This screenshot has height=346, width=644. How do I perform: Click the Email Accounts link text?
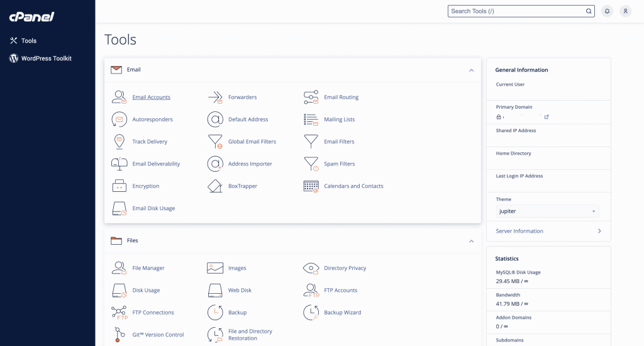pyautogui.click(x=151, y=97)
